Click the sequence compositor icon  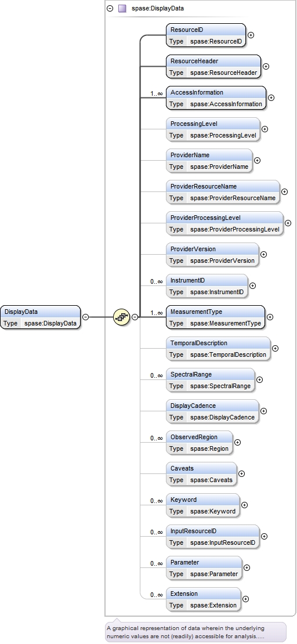[122, 317]
